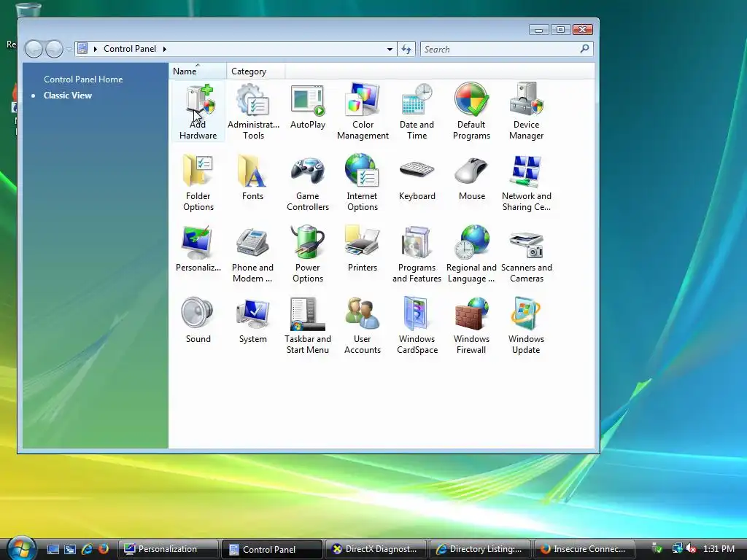Switch to Insecure Connection taskbar button
The image size is (747, 560).
click(584, 550)
